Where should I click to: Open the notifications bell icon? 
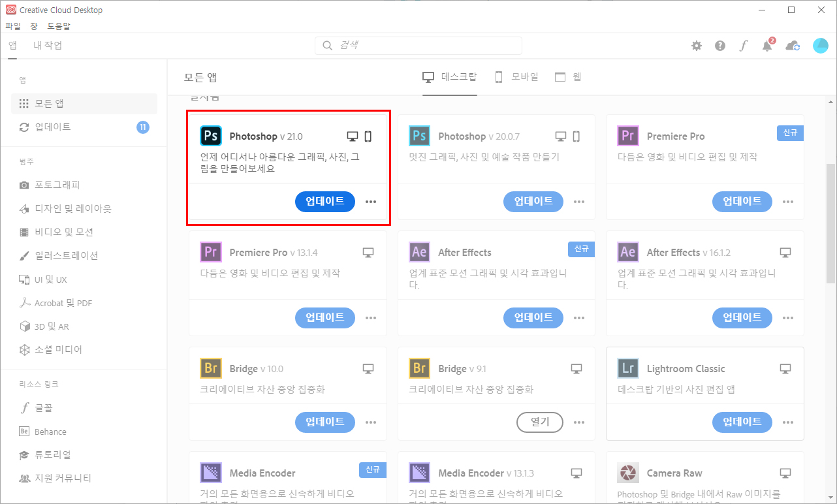(x=768, y=45)
